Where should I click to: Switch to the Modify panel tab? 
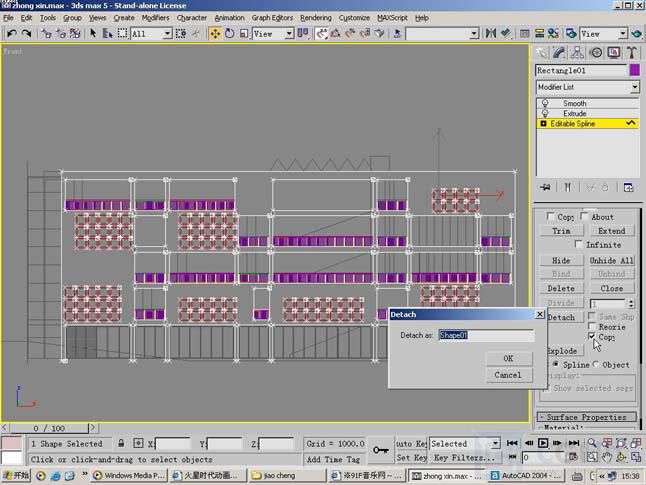(559, 53)
